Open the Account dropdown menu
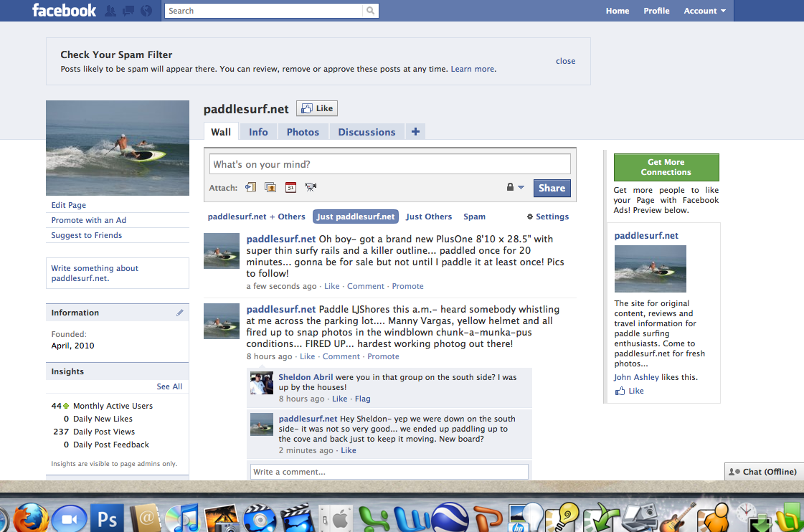This screenshot has height=532, width=804. click(704, 11)
